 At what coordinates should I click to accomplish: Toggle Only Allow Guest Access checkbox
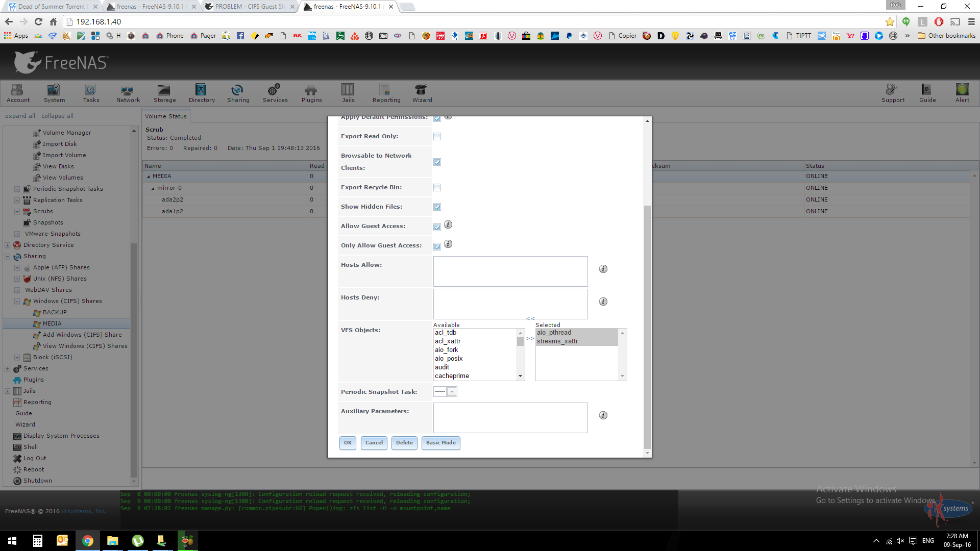437,246
